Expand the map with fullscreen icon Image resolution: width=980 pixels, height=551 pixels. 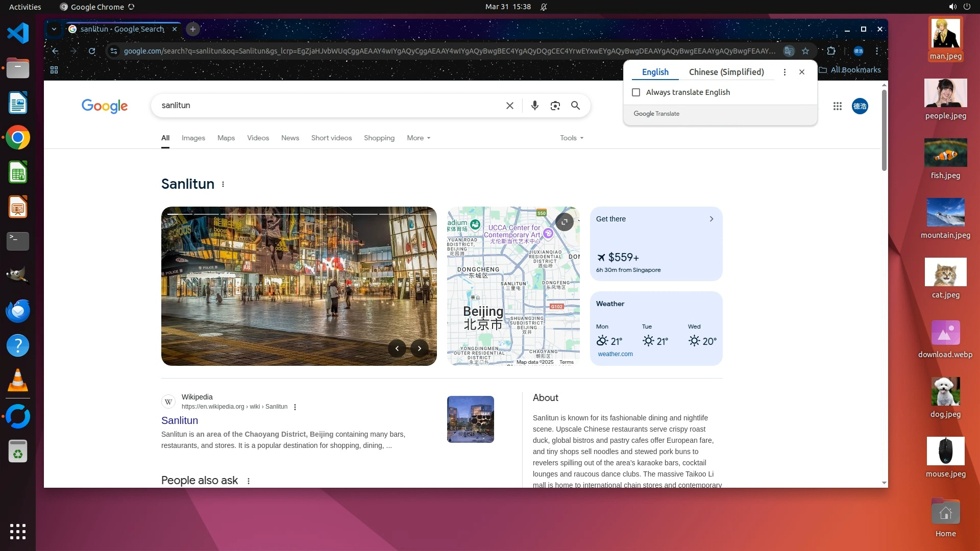pos(564,222)
